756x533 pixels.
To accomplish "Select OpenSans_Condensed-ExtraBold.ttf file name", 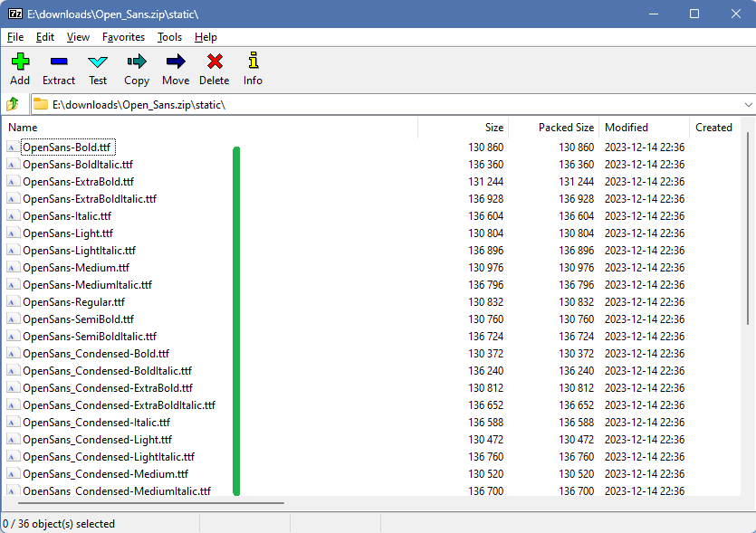I will 108,388.
